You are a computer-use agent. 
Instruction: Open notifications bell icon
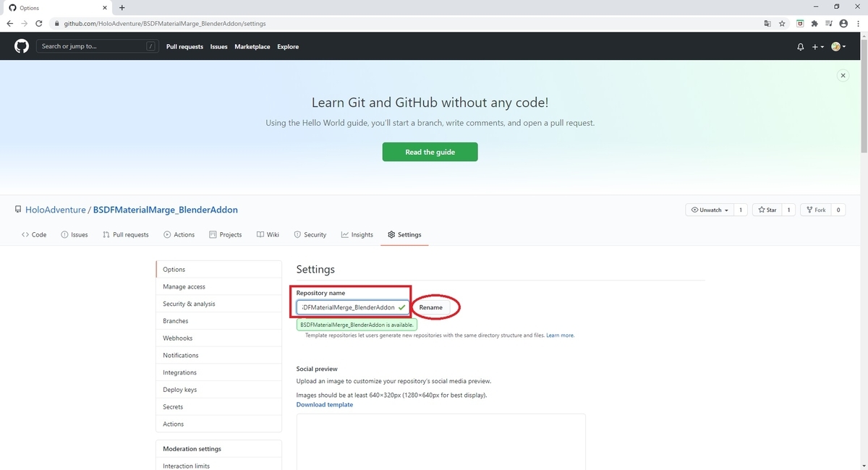coord(801,46)
